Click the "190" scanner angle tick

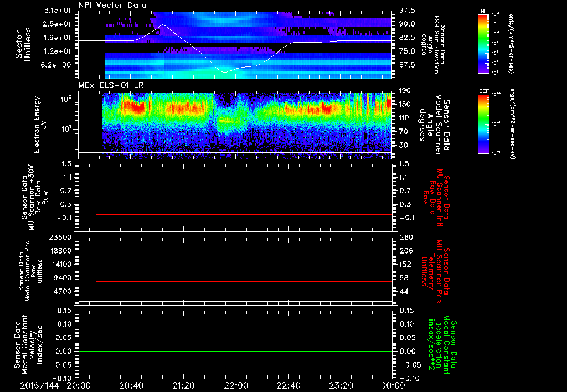click(405, 91)
